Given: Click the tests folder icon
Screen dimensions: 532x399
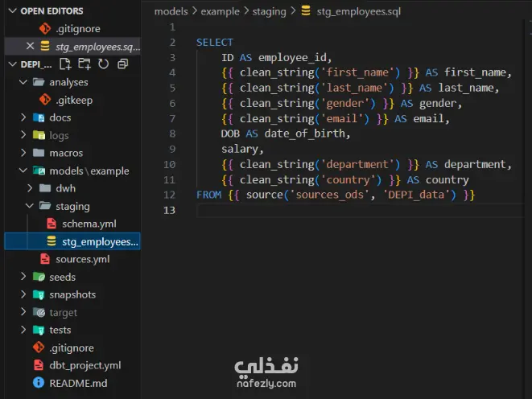Looking at the screenshot, I should coord(39,330).
